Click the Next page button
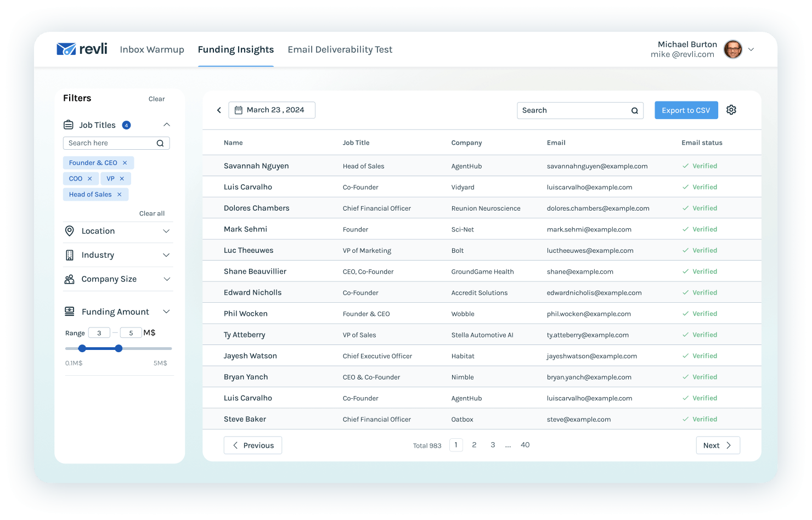Image resolution: width=812 pixels, height=520 pixels. pos(718,445)
